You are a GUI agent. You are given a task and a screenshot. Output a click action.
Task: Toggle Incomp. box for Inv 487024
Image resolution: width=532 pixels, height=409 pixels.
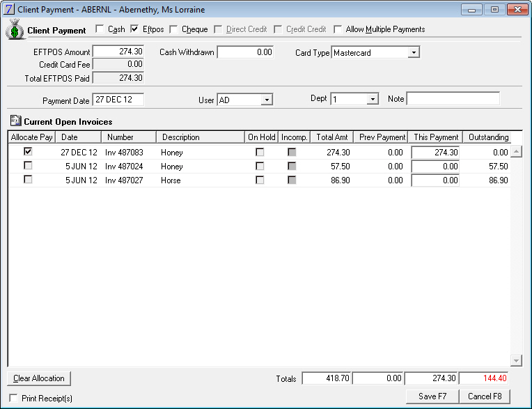(x=292, y=166)
